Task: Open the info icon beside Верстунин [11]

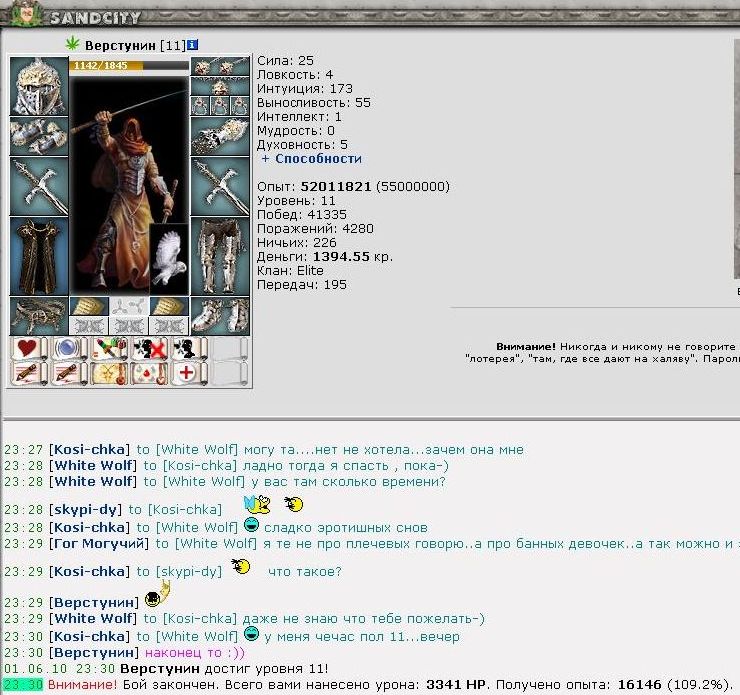Action: [192, 45]
